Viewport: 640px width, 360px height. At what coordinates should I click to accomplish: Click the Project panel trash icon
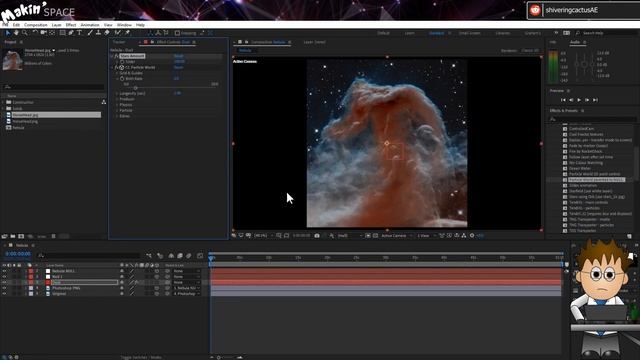(x=53, y=236)
